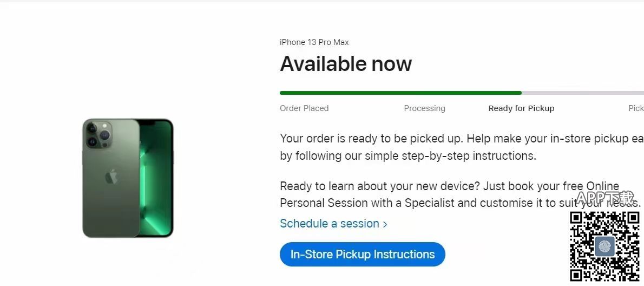
Task: Click the iPhone 13 Pro Max product name
Action: [314, 42]
